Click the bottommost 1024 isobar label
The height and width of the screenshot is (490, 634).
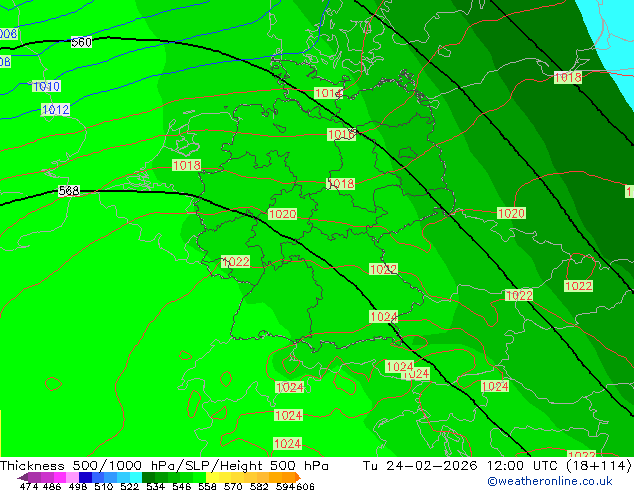coord(287,444)
